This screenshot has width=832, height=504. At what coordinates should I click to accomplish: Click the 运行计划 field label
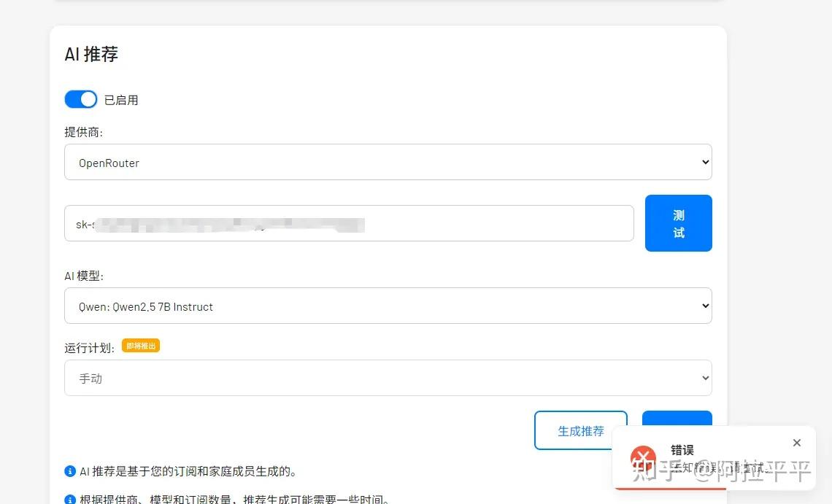(89, 348)
